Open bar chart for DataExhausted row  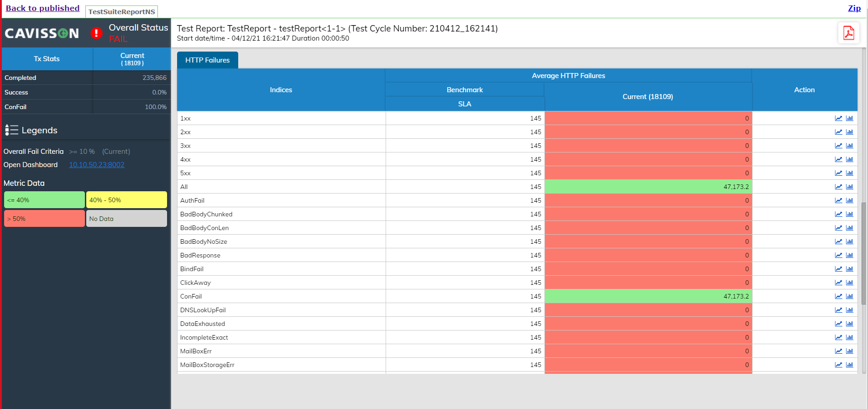pos(849,324)
